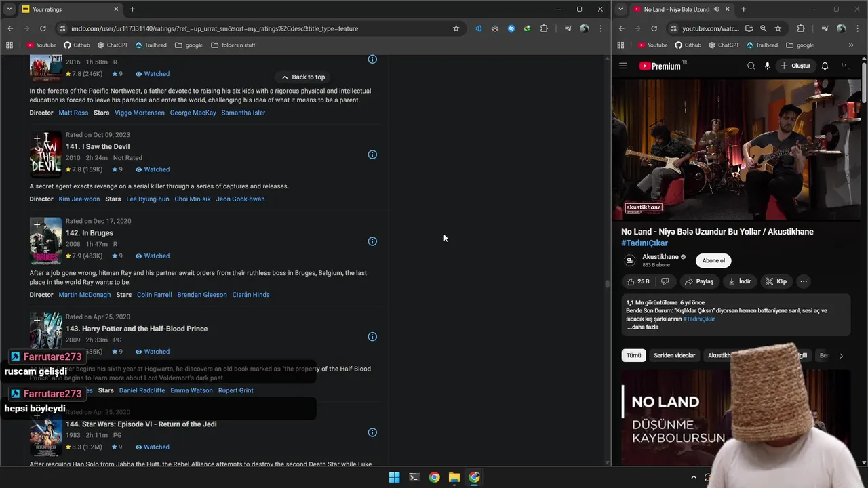This screenshot has width=868, height=488.
Task: Create a clip with Klip button
Action: pos(776,281)
